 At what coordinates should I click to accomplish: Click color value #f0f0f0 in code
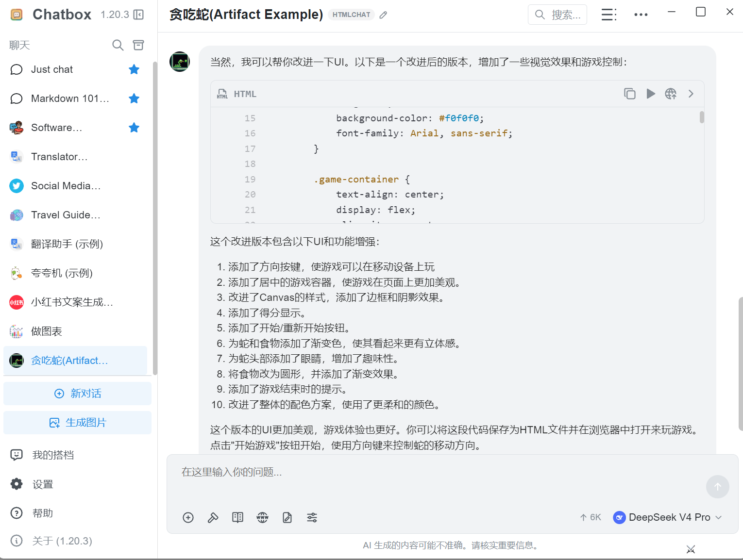[x=459, y=118]
